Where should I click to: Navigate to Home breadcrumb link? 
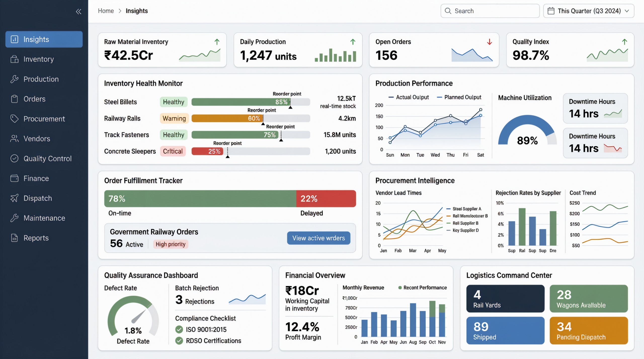(106, 11)
